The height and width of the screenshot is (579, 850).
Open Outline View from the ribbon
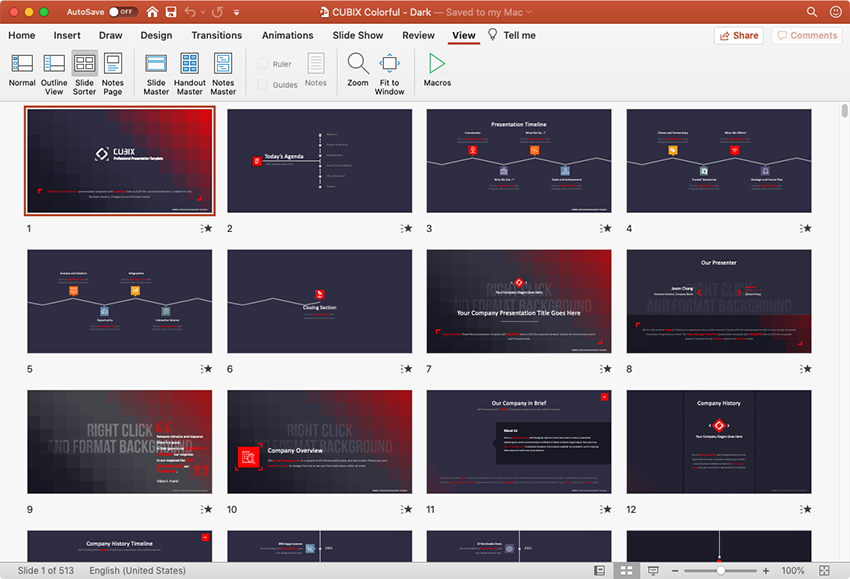click(x=54, y=72)
